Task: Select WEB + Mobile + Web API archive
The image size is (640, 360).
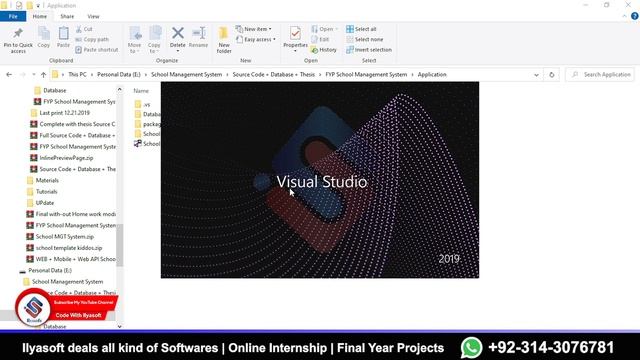Action: (x=71, y=259)
